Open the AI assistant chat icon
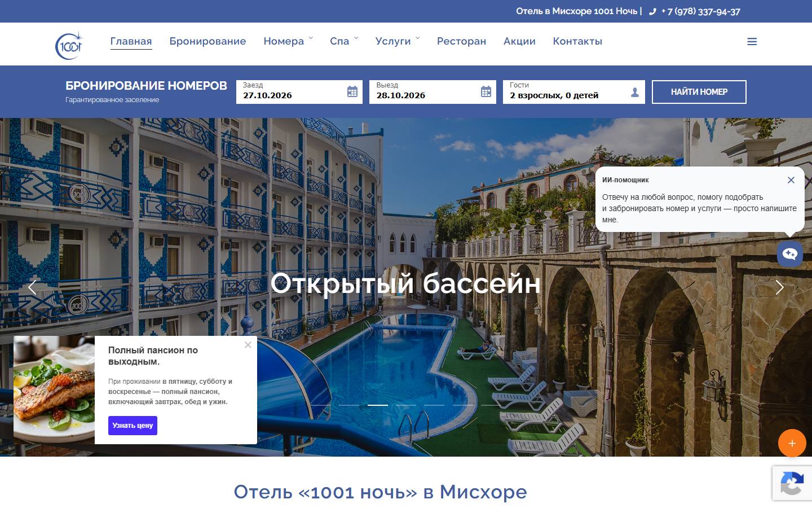The height and width of the screenshot is (508, 812). coord(790,254)
